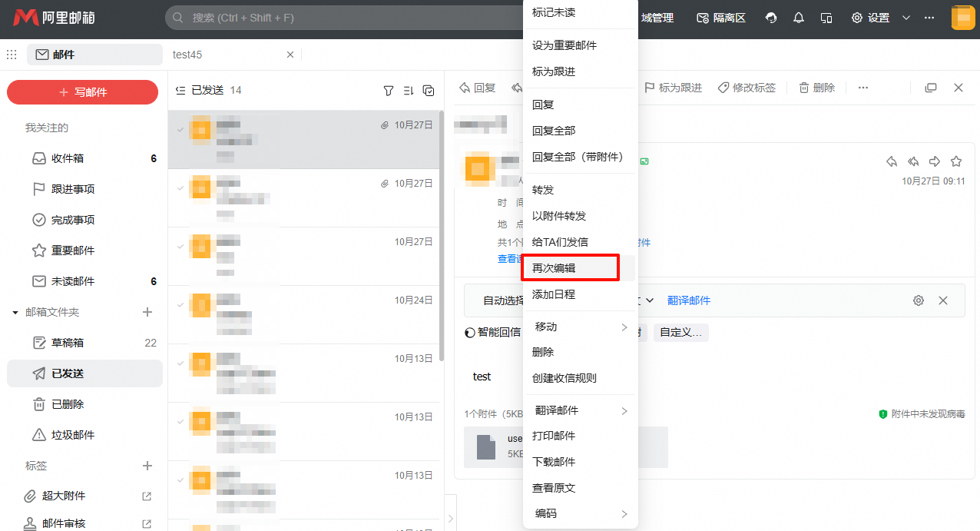Open the 草稿箱 folder
The height and width of the screenshot is (531, 980).
[84, 343]
